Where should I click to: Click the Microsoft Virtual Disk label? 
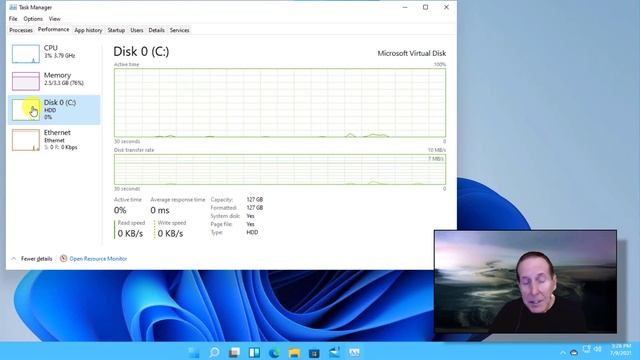411,53
